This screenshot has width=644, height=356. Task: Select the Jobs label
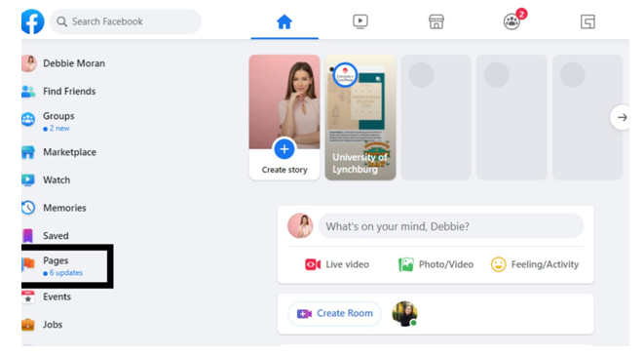[x=53, y=325]
